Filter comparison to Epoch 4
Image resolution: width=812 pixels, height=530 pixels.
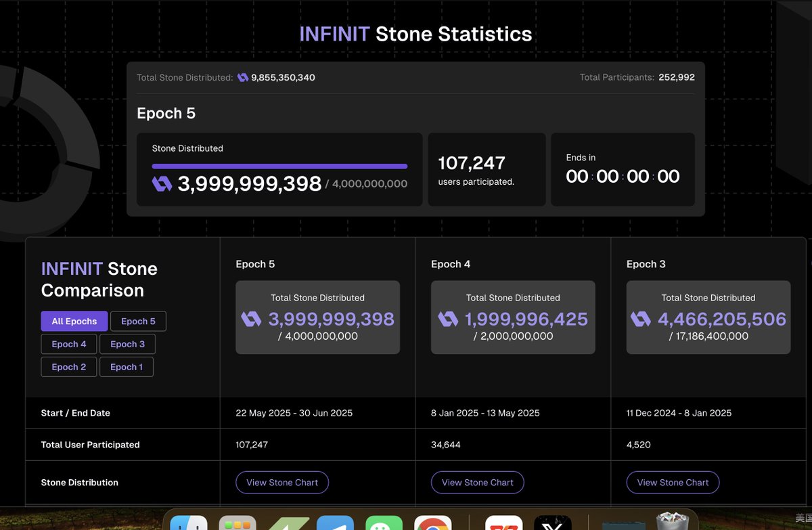point(69,344)
